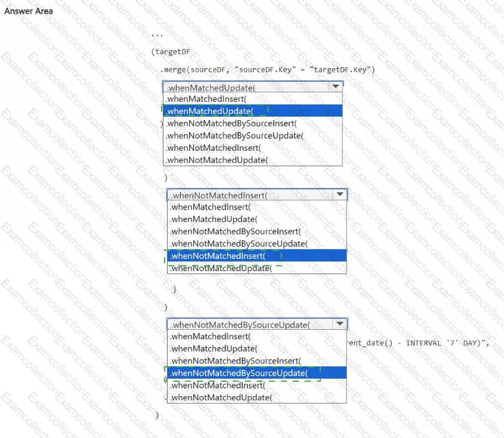Choose .whenNotMatchedBySourceUpdate( in the second list
The width and height of the screenshot is (504, 438).
257,244
